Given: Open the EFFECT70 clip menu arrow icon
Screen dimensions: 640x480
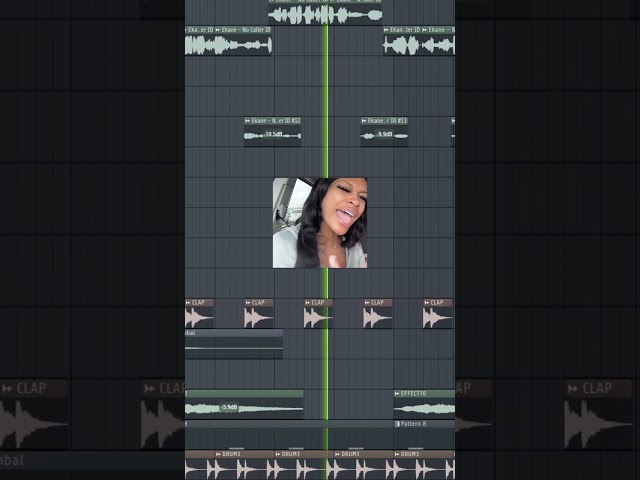Looking at the screenshot, I should point(397,393).
